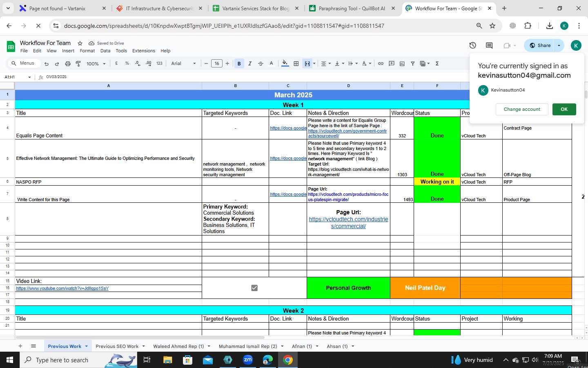
Task: Insert chart from toolbar
Action: coord(402,63)
